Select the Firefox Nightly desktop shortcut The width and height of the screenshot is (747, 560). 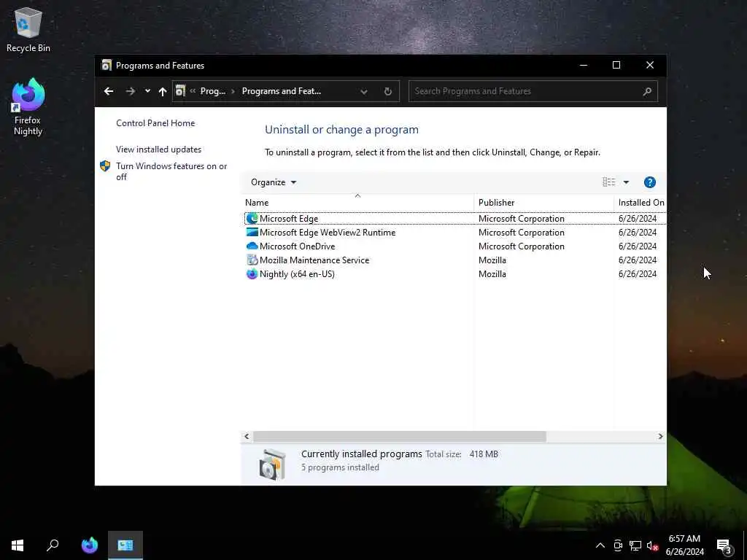(28, 107)
